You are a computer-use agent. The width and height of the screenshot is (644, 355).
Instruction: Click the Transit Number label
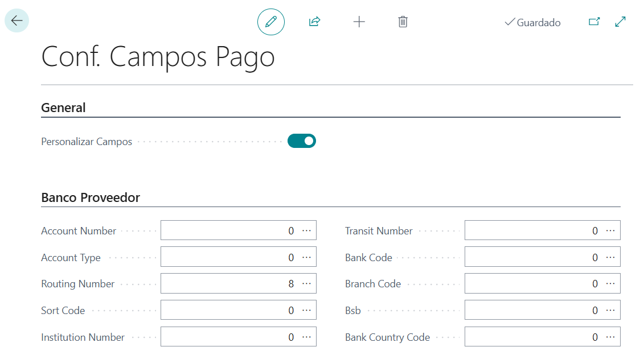(x=379, y=230)
